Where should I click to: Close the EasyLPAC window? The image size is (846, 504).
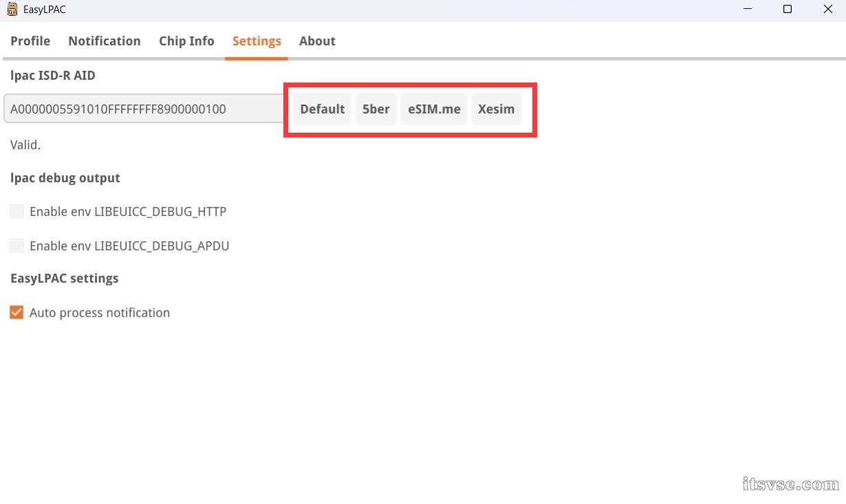(827, 10)
